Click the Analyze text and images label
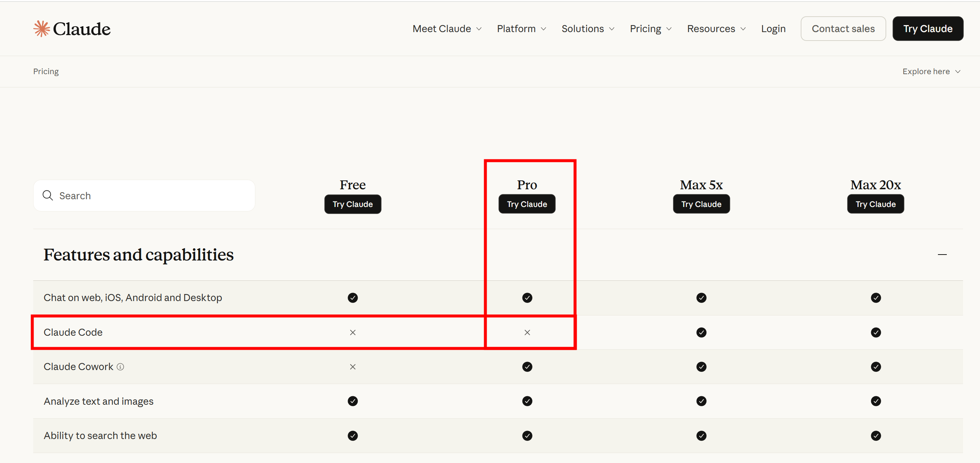 (99, 401)
